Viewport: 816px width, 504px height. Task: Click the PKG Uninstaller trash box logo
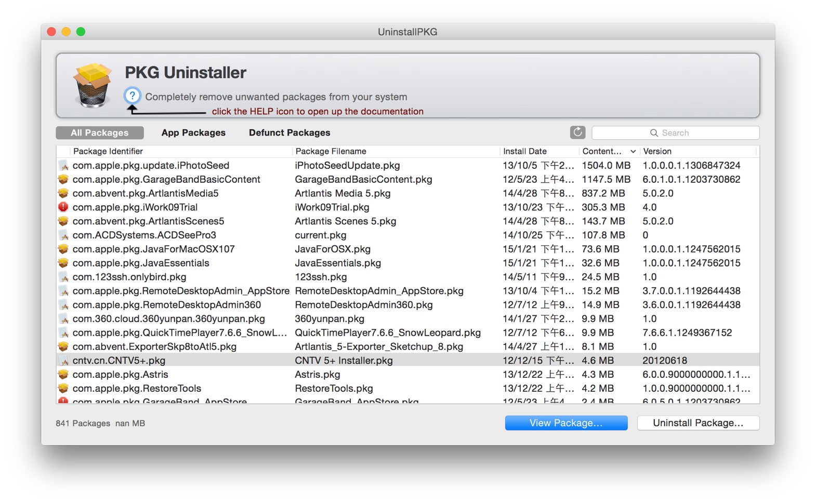pos(93,85)
